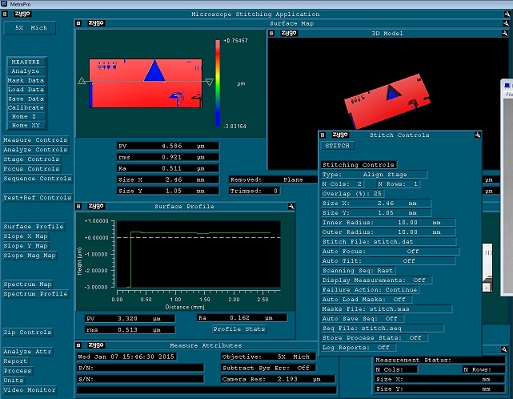Click the MEASURE button

tap(26, 62)
